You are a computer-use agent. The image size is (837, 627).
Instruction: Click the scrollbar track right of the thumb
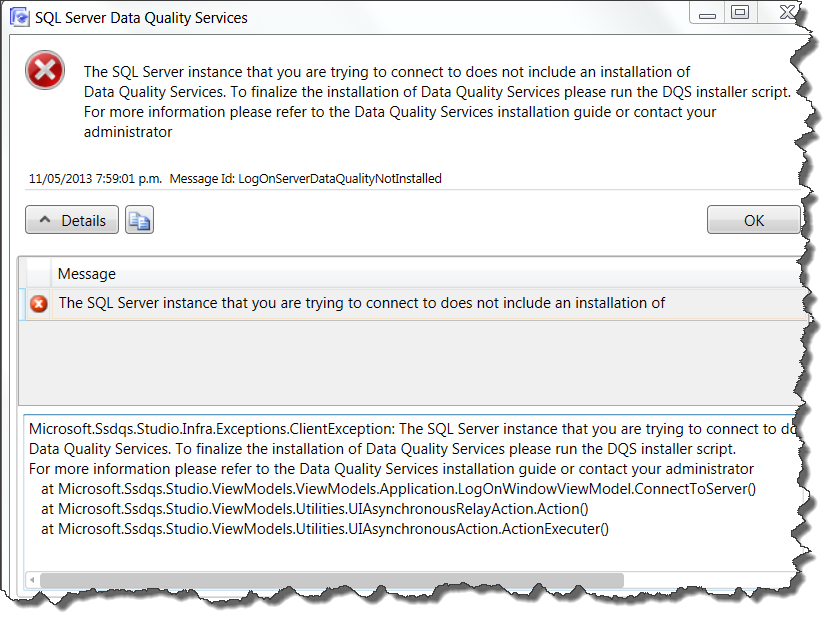pyautogui.click(x=700, y=580)
